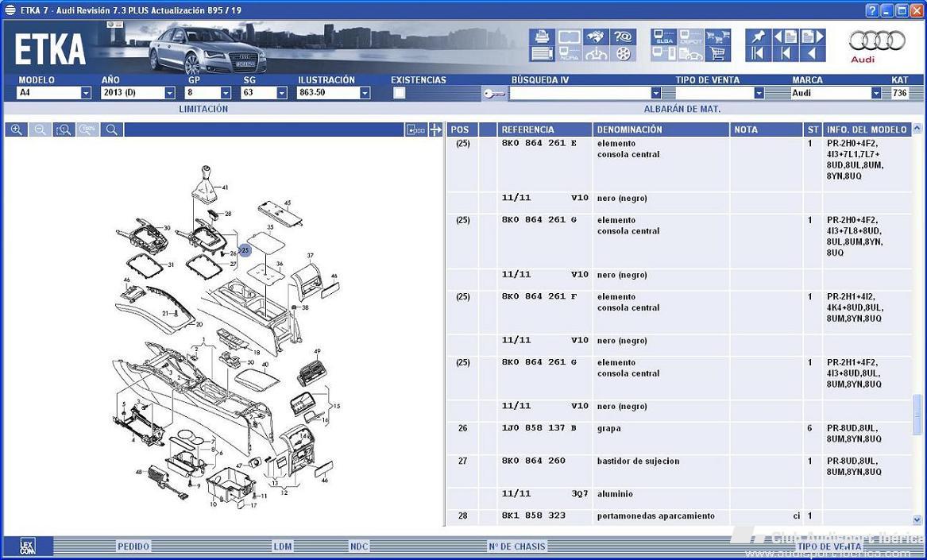Go to previous page with left document arrow
The width and height of the screenshot is (927, 560).
pyautogui.click(x=785, y=37)
